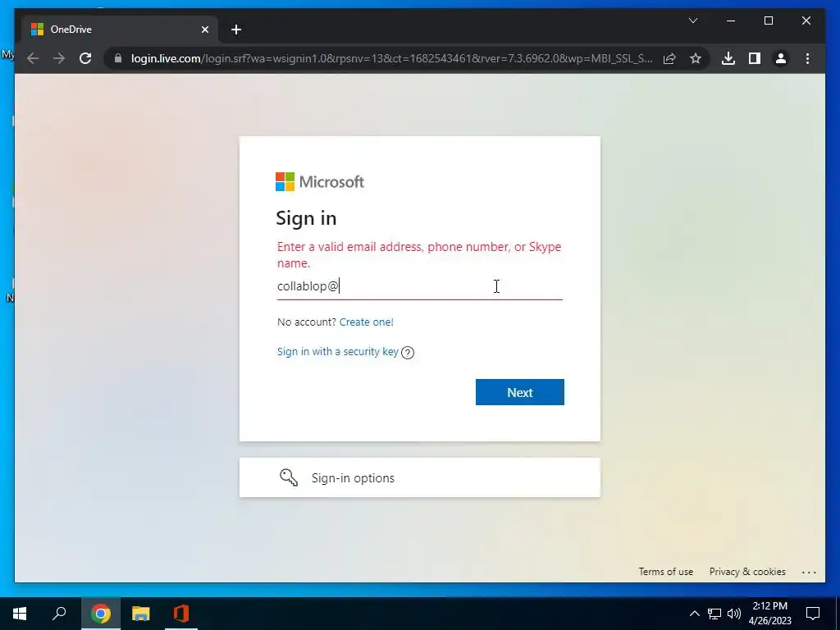Image resolution: width=840 pixels, height=630 pixels.
Task: Open the Chrome three-dot menu
Action: pos(807,58)
